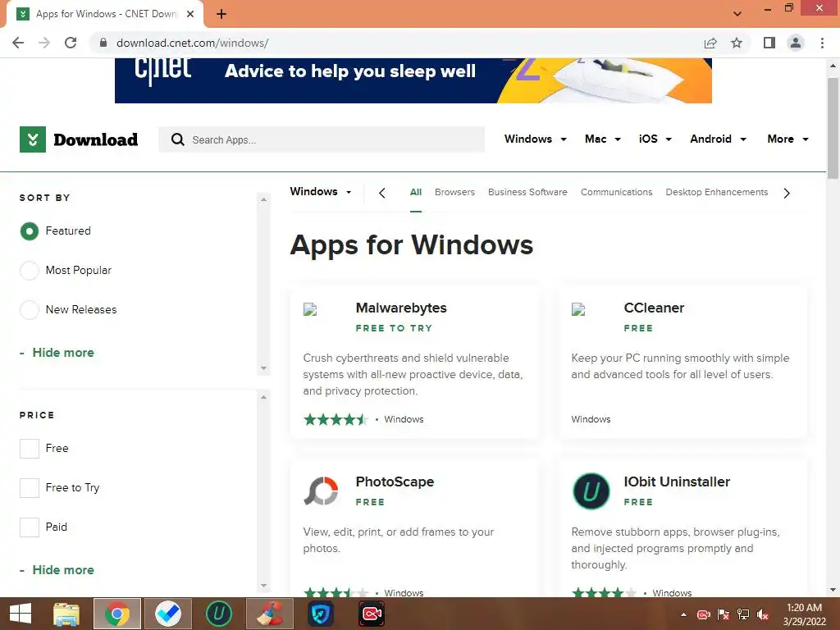
Task: Open the Chrome side panel icon
Action: point(769,43)
